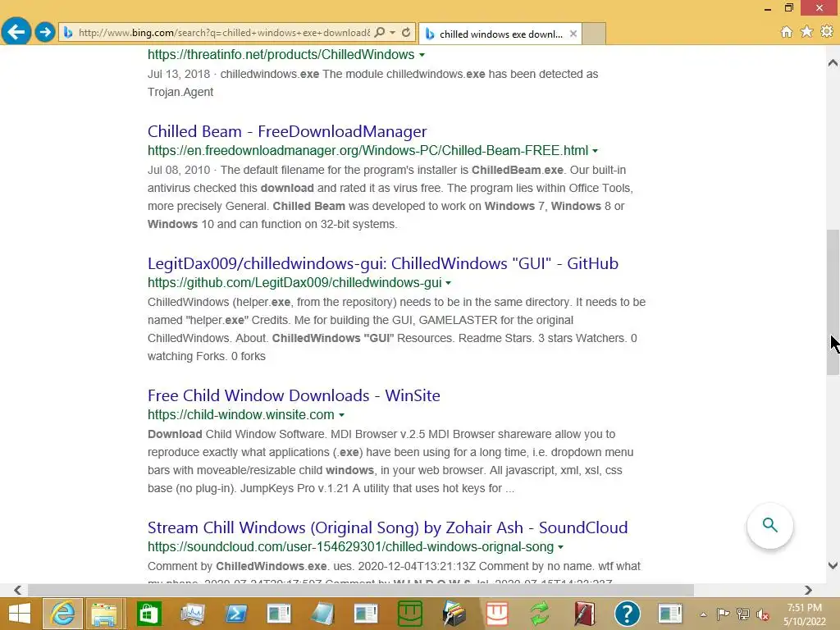Click the horizontal scrollbar thumb
The width and height of the screenshot is (840, 630).
pos(361,590)
